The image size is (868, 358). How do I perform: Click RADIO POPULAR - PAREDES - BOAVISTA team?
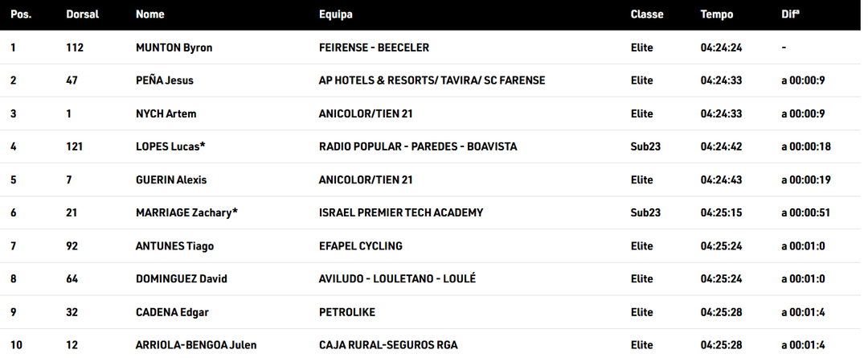[417, 146]
